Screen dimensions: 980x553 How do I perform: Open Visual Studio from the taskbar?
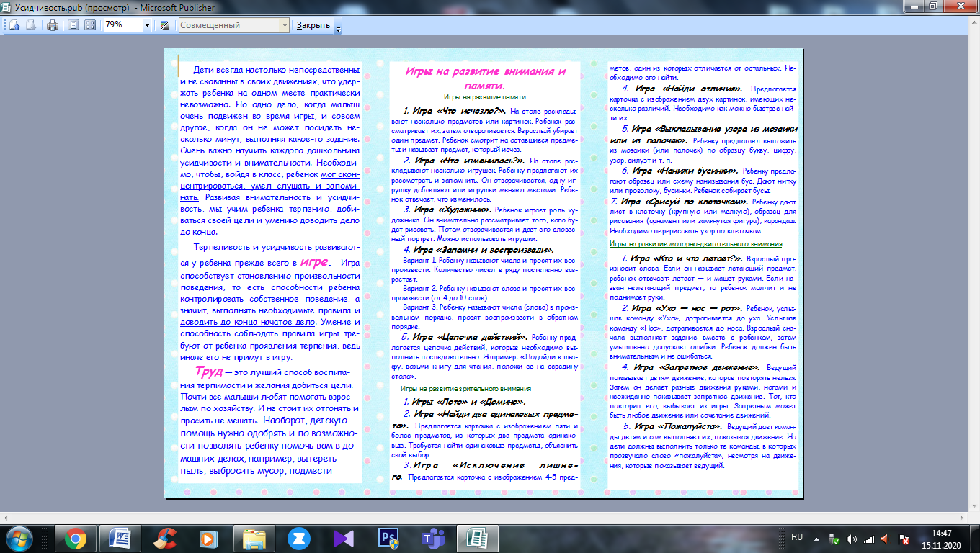coord(343,538)
